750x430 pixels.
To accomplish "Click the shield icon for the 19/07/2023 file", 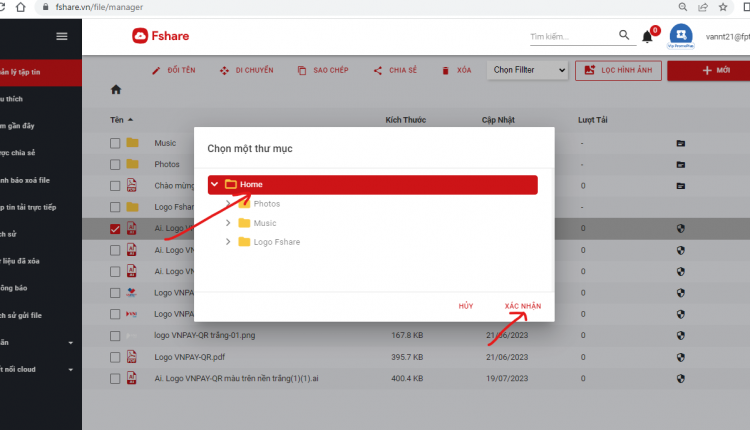I will 681,378.
